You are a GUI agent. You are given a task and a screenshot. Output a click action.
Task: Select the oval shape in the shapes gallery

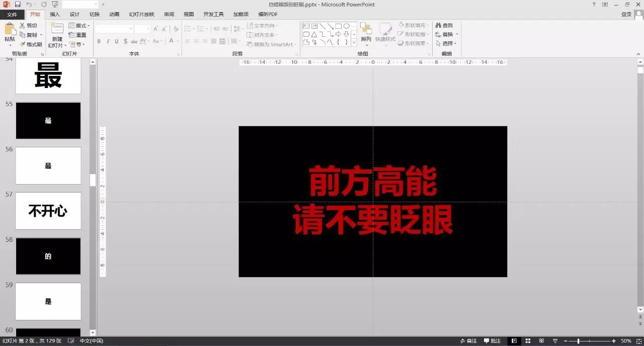click(347, 26)
